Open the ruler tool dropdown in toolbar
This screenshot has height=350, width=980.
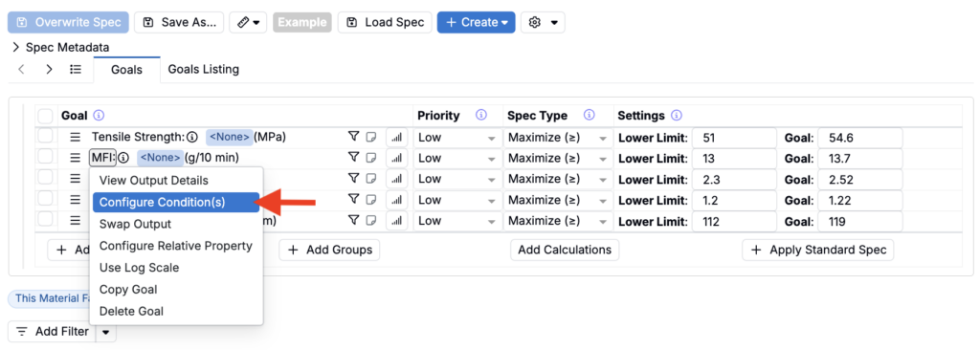pos(248,23)
